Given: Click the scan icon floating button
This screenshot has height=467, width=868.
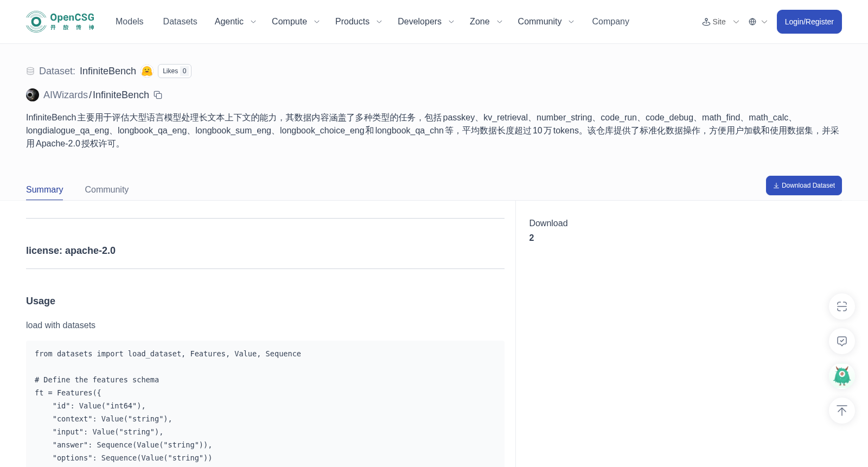Looking at the screenshot, I should [x=842, y=306].
